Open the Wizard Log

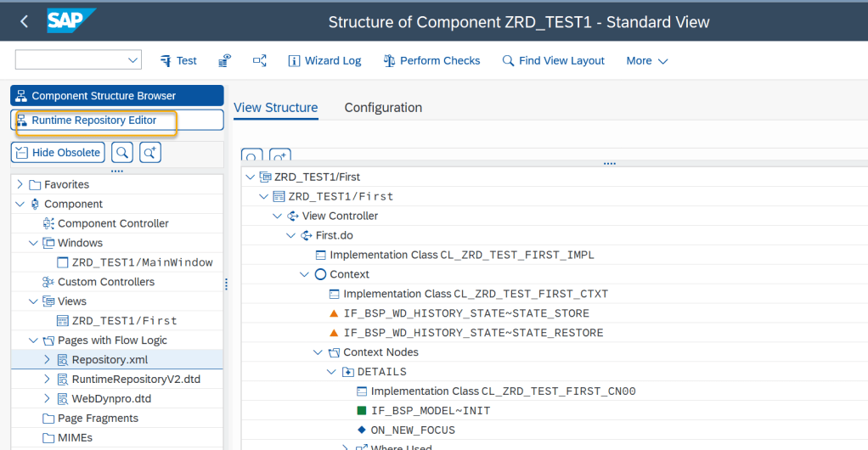click(x=324, y=60)
